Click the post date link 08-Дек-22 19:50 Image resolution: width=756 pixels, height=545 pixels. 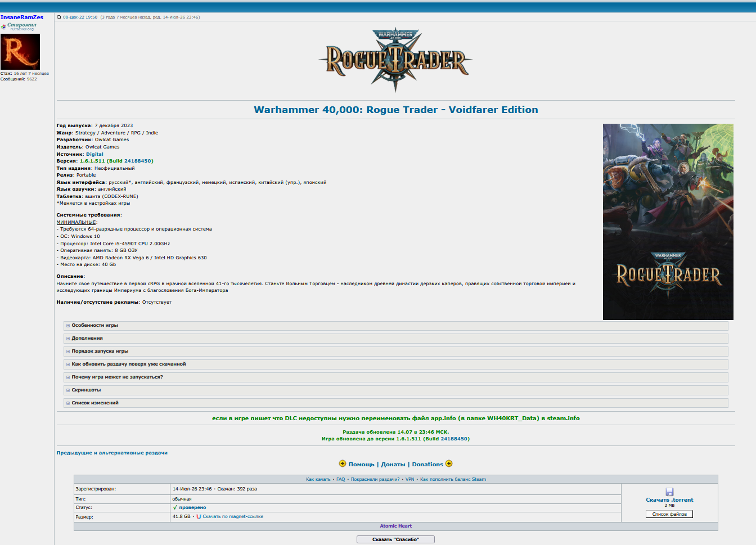pyautogui.click(x=80, y=17)
